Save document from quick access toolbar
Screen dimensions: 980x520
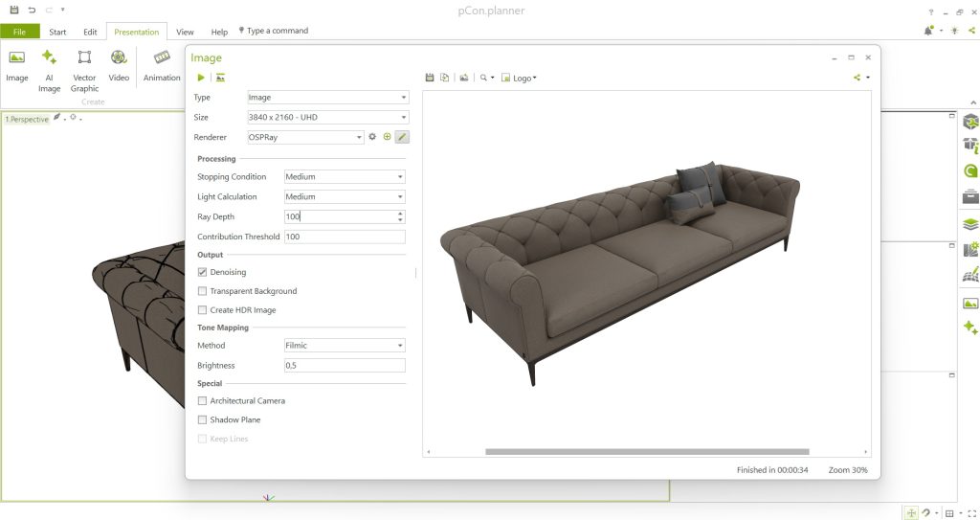coord(14,10)
